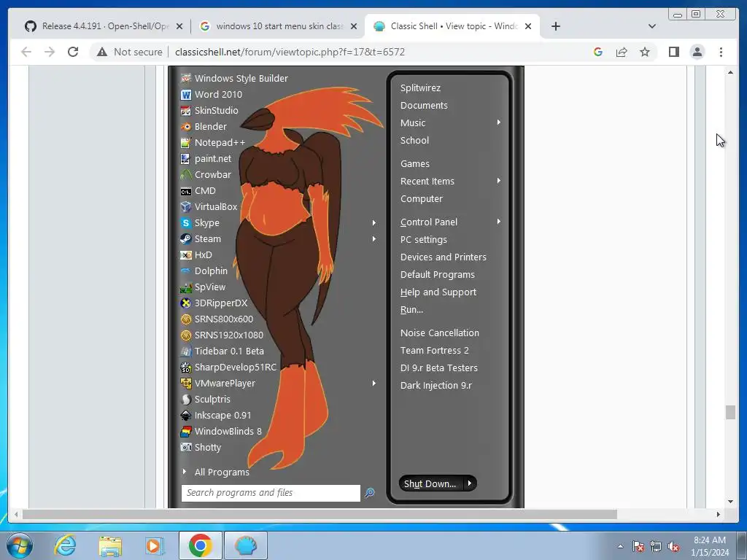Open the share this page icon

622,52
